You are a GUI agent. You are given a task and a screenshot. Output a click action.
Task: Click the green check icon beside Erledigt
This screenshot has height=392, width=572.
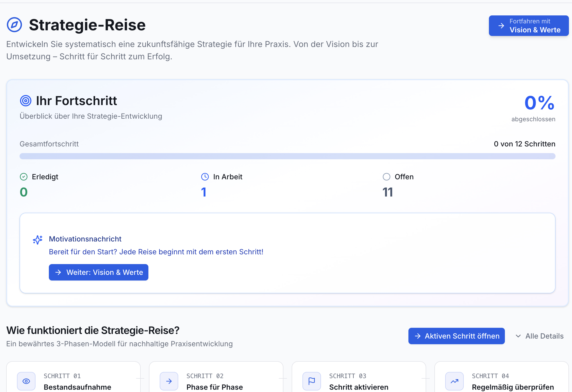click(x=24, y=177)
